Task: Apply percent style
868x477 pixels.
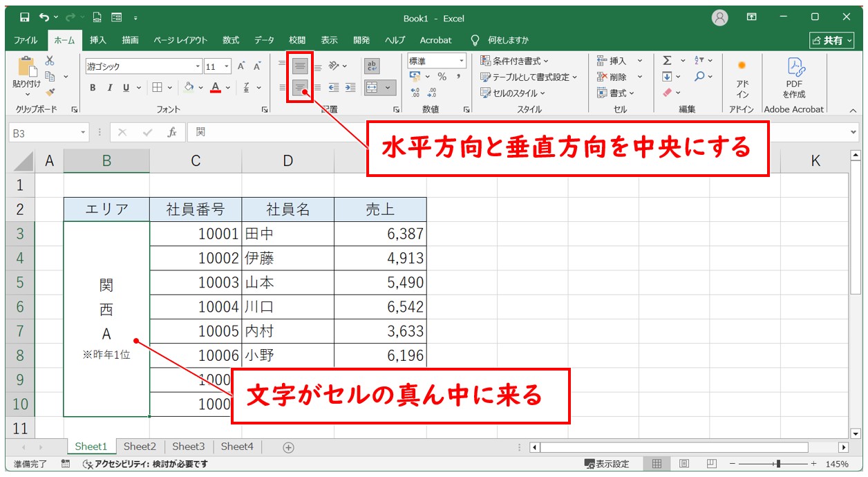Action: coord(442,77)
